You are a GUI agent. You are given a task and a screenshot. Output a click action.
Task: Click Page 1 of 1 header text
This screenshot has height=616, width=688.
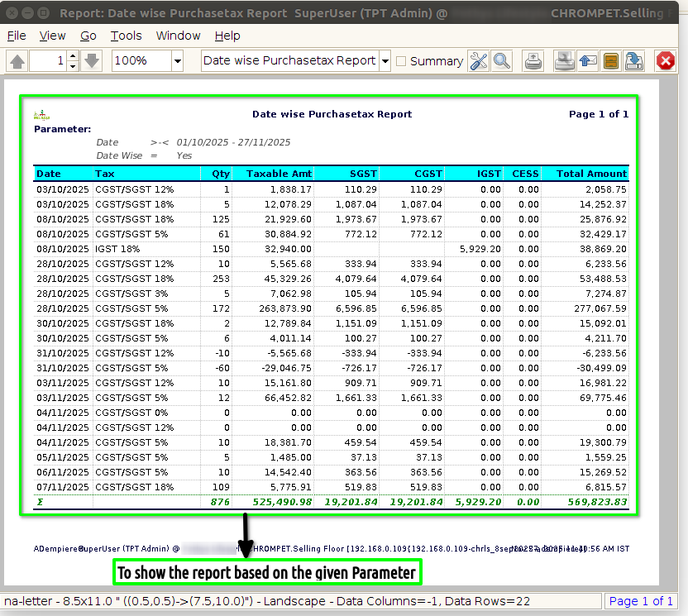599,114
